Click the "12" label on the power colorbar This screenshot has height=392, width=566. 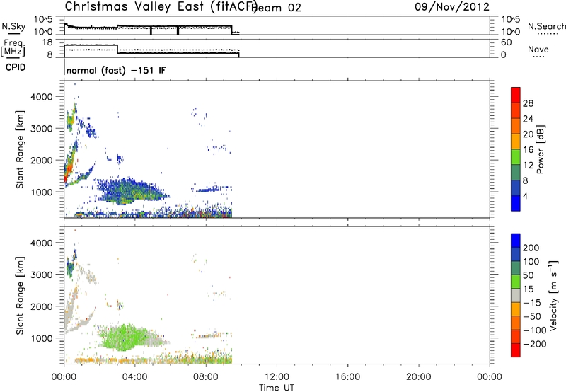[528, 165]
